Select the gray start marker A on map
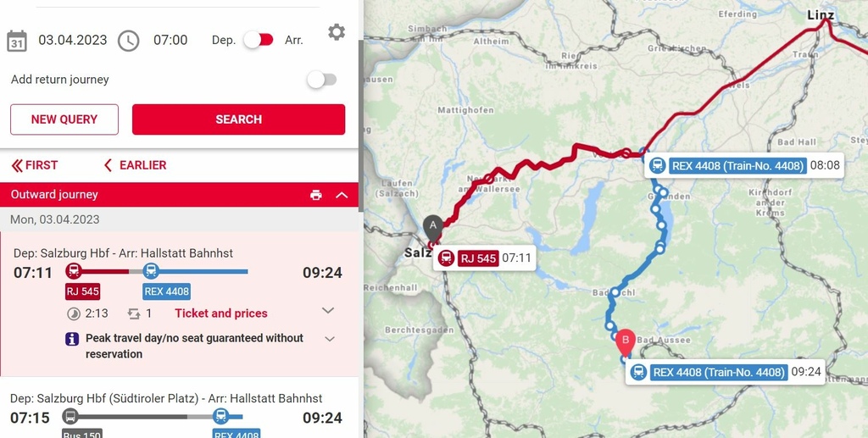This screenshot has height=438, width=868. point(433,229)
